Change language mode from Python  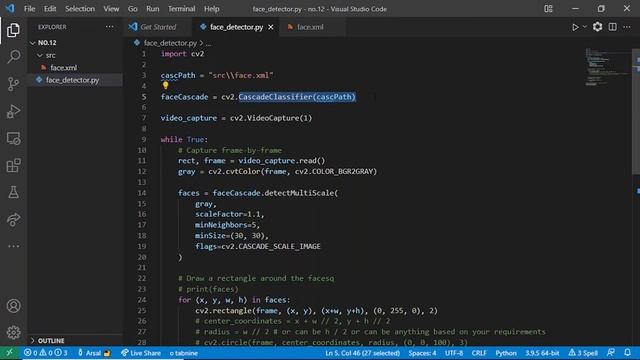(x=506, y=353)
